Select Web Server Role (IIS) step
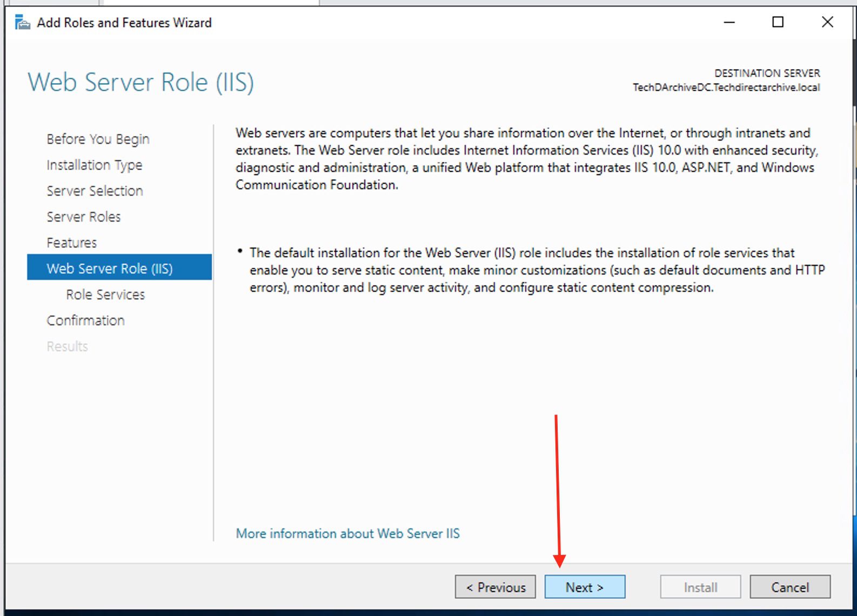The width and height of the screenshot is (857, 616). 119,267
